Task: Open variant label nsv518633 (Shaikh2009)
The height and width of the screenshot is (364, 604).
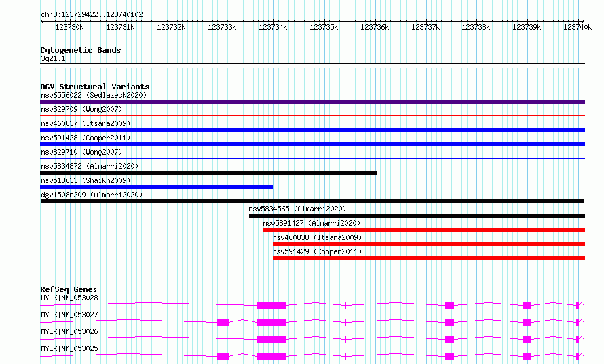Action: pyautogui.click(x=86, y=180)
